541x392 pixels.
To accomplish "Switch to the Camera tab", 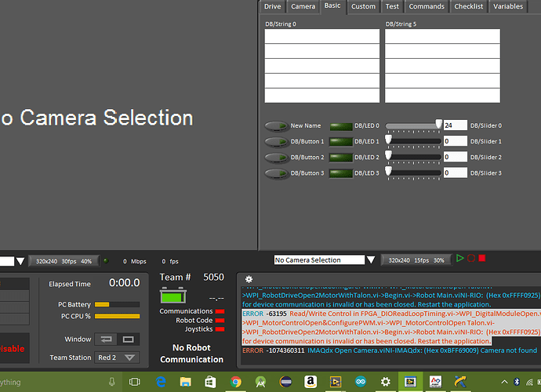I will tap(303, 6).
